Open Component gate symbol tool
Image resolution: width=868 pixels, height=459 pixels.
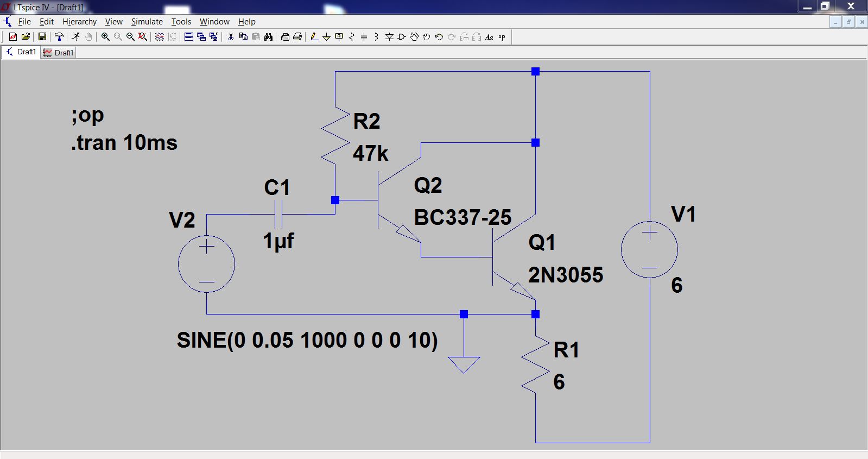click(402, 37)
